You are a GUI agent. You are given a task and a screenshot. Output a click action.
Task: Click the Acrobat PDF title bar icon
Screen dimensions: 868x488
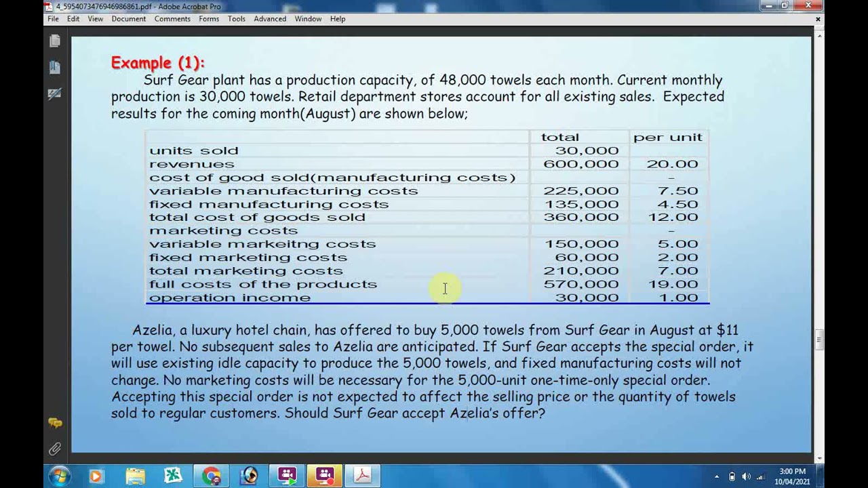[48, 6]
